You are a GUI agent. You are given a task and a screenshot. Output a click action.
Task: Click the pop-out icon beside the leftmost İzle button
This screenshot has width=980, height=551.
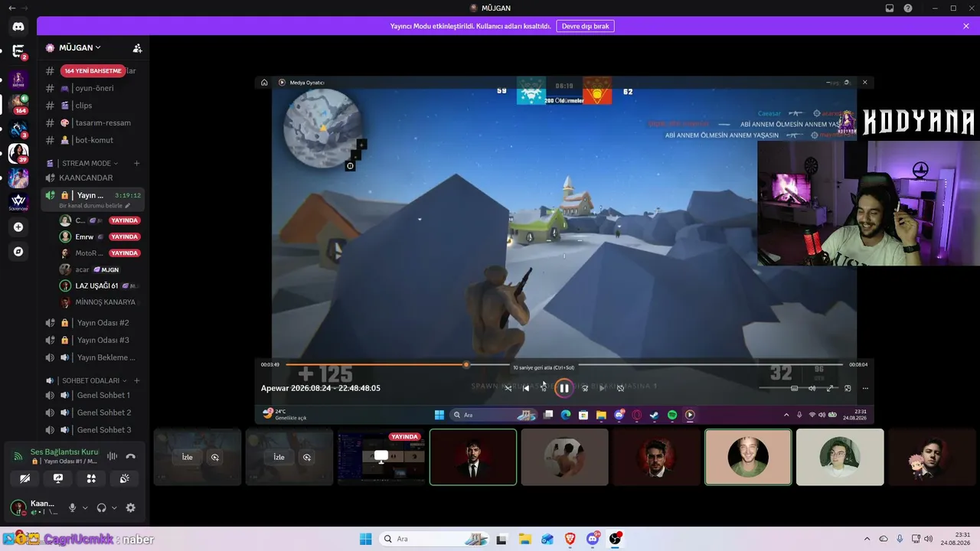tap(215, 457)
